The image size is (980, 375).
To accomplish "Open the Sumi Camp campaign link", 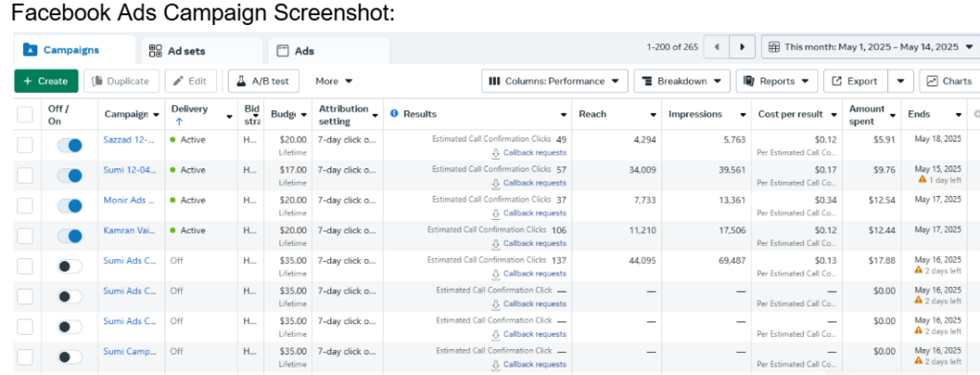I will (x=129, y=352).
